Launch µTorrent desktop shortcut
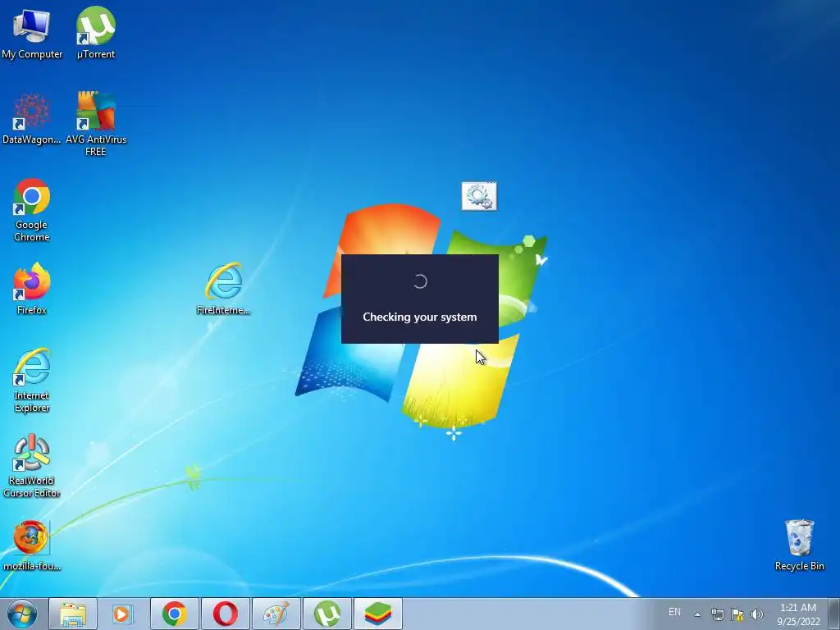Viewport: 840px width, 630px height. 95,33
